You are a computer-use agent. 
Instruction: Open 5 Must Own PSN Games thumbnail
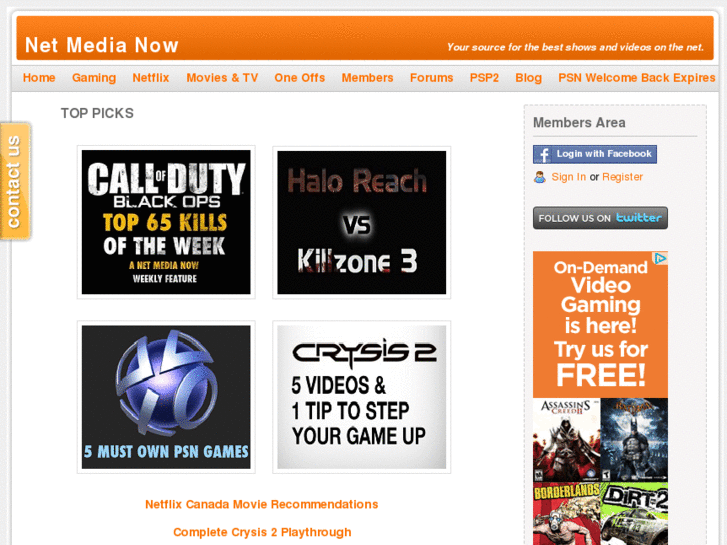click(x=166, y=397)
